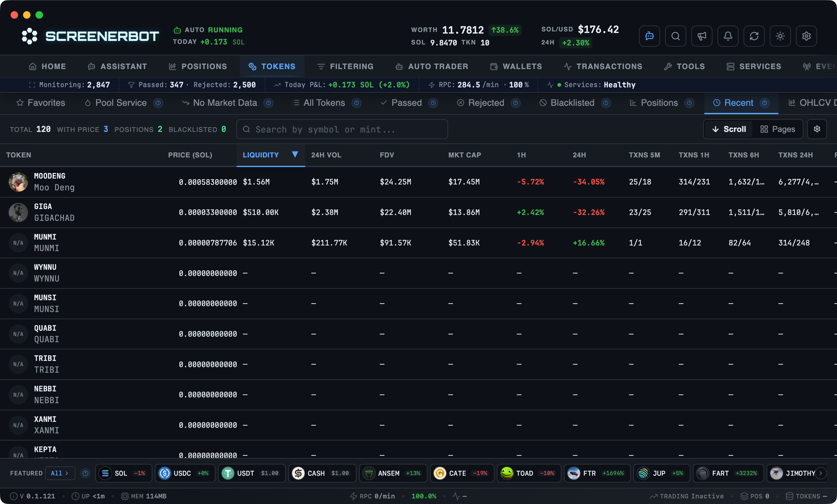837x504 pixels.
Task: Click help icon next to Rejected tab
Action: 516,103
